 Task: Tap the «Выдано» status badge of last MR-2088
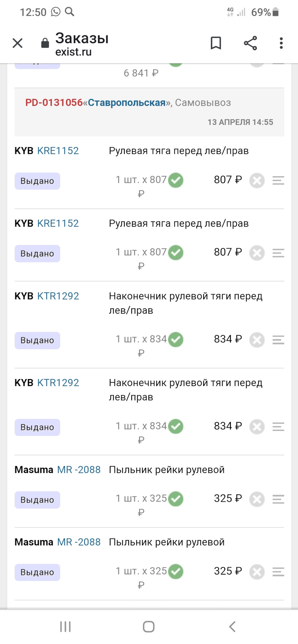pyautogui.click(x=37, y=572)
